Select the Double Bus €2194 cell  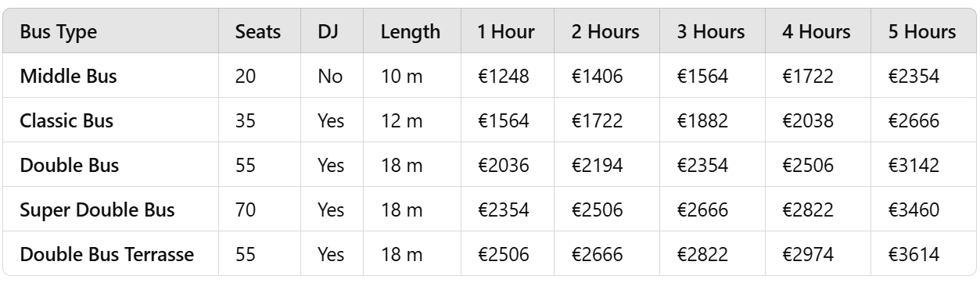point(598,166)
